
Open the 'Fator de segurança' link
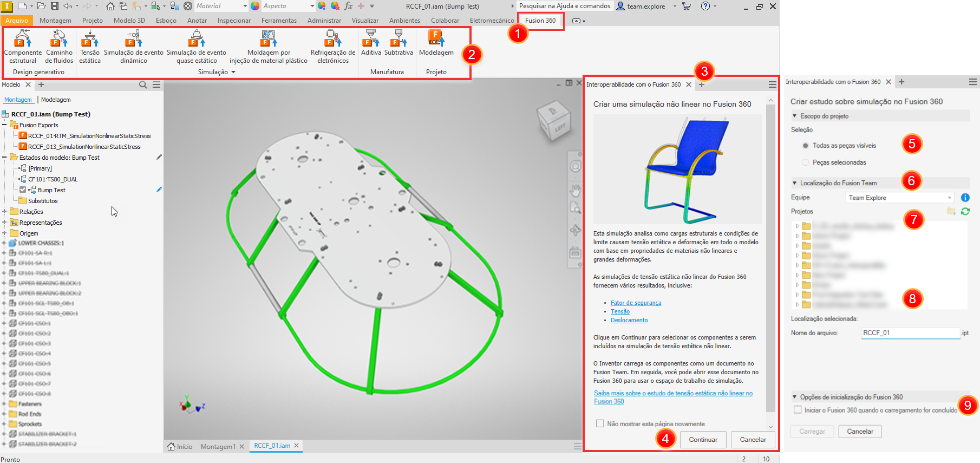636,303
